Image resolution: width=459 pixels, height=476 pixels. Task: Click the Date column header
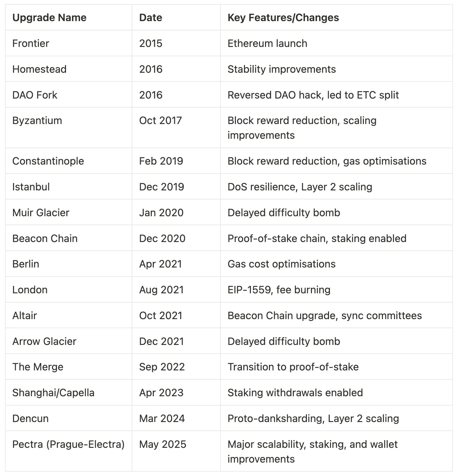pyautogui.click(x=151, y=18)
